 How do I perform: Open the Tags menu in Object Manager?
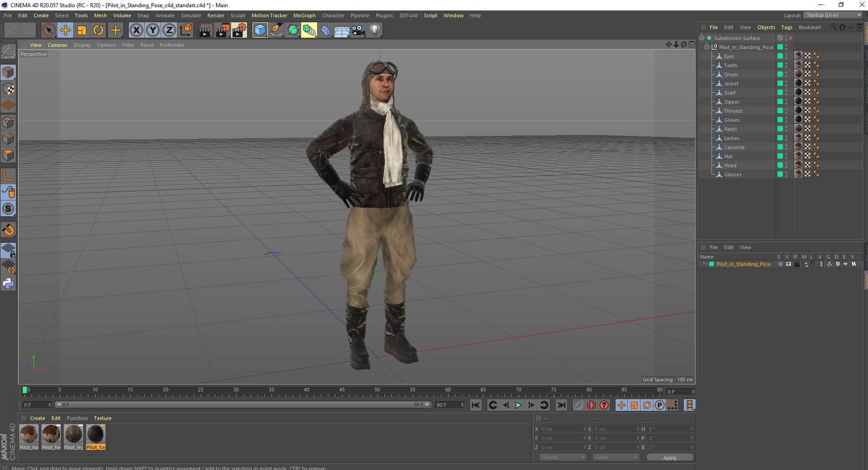click(787, 27)
